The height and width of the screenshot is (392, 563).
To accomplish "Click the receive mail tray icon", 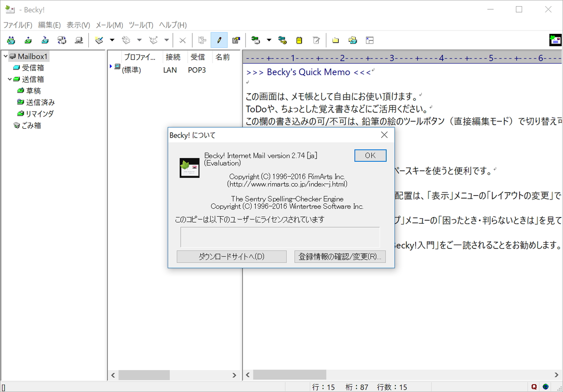I will point(45,40).
